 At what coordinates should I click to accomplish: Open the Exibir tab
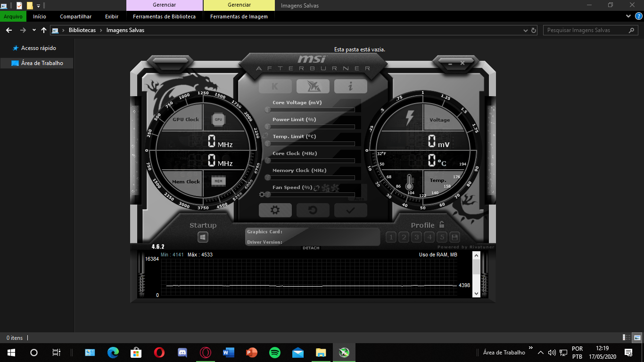pyautogui.click(x=112, y=16)
